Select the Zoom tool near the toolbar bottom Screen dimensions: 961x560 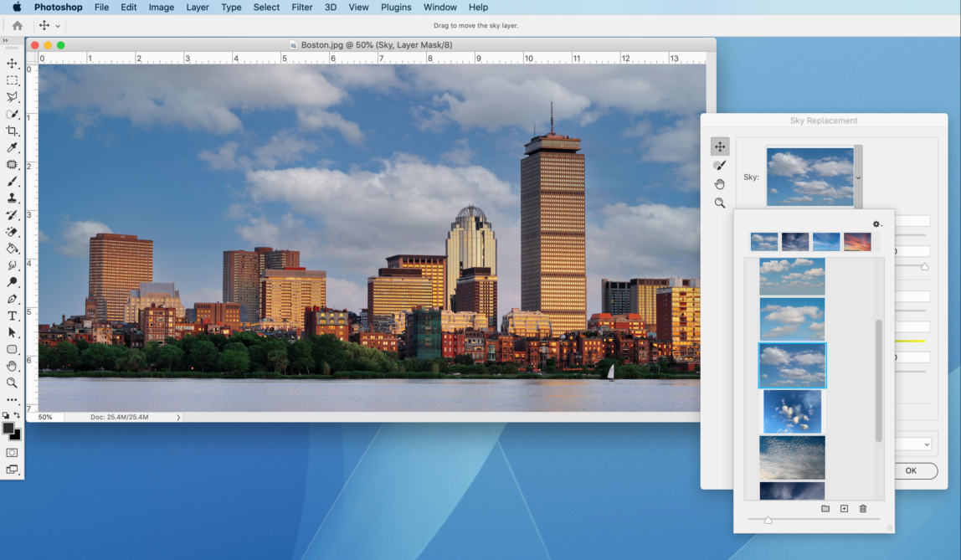(x=12, y=382)
